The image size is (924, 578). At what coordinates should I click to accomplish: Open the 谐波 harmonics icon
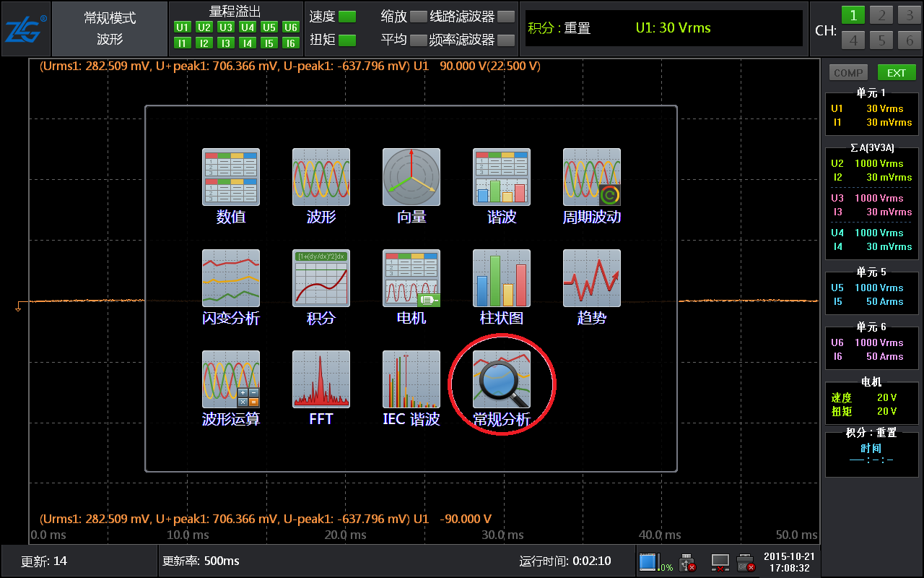tap(502, 178)
